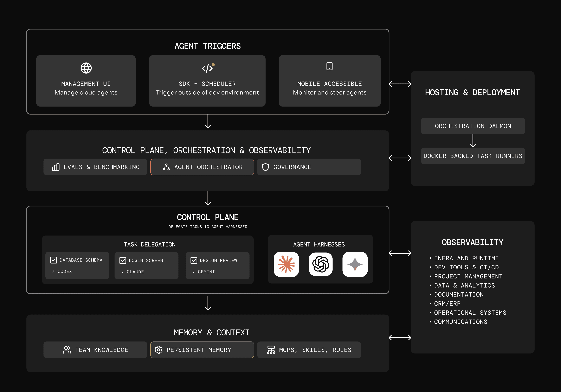
Task: Toggle the Database Schema checkbox
Action: 53,260
